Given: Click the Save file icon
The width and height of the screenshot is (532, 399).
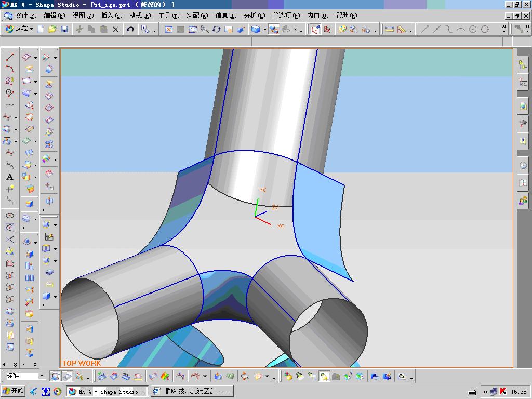Looking at the screenshot, I should [64, 29].
